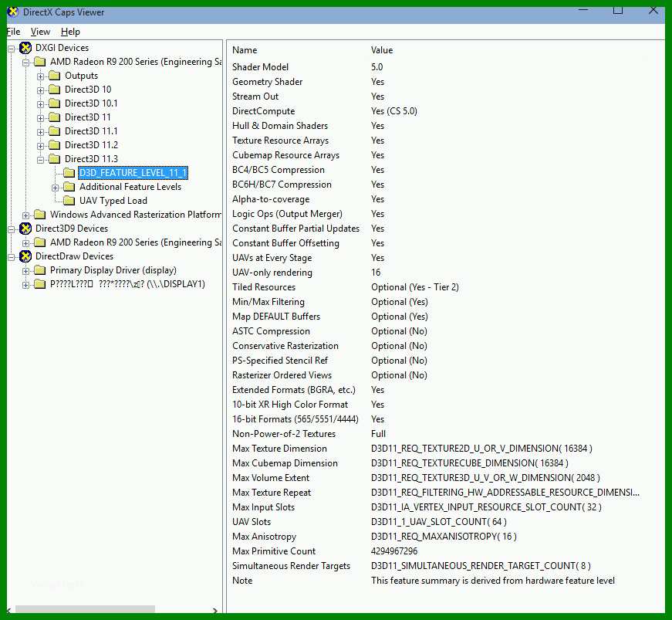Open the File menu
The height and width of the screenshot is (620, 672).
coord(13,32)
